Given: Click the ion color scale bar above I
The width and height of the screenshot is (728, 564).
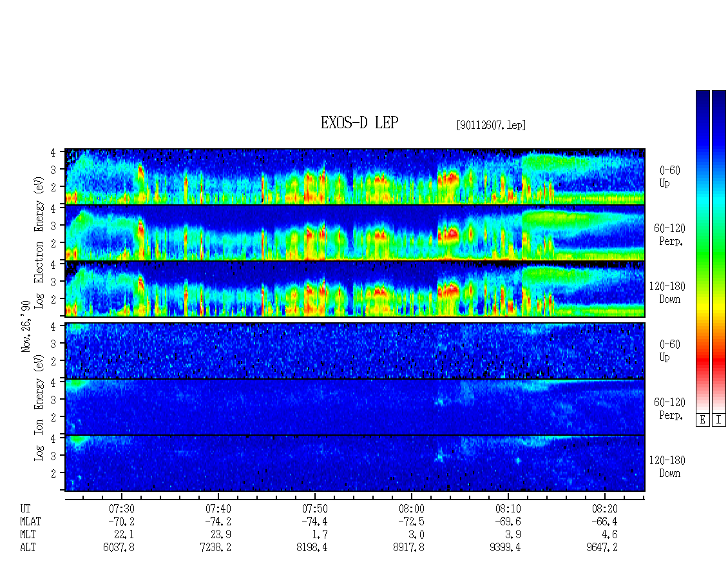Looking at the screenshot, I should [719, 251].
